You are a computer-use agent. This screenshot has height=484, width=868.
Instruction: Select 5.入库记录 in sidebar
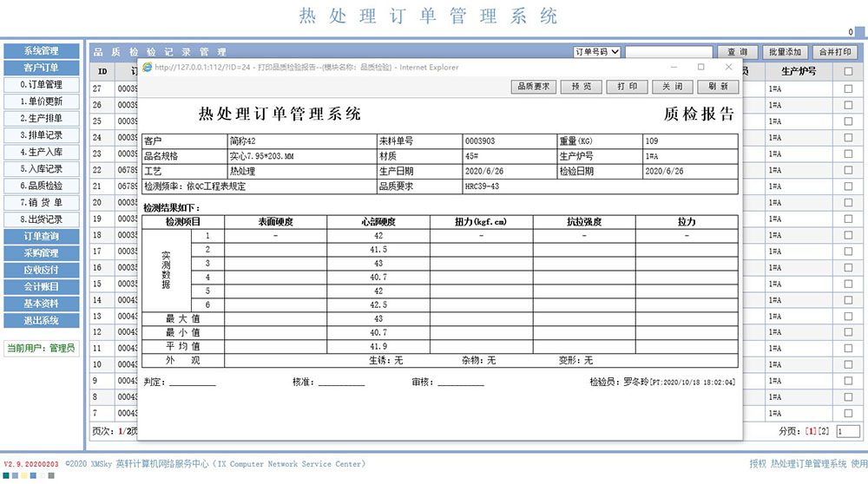tap(42, 169)
